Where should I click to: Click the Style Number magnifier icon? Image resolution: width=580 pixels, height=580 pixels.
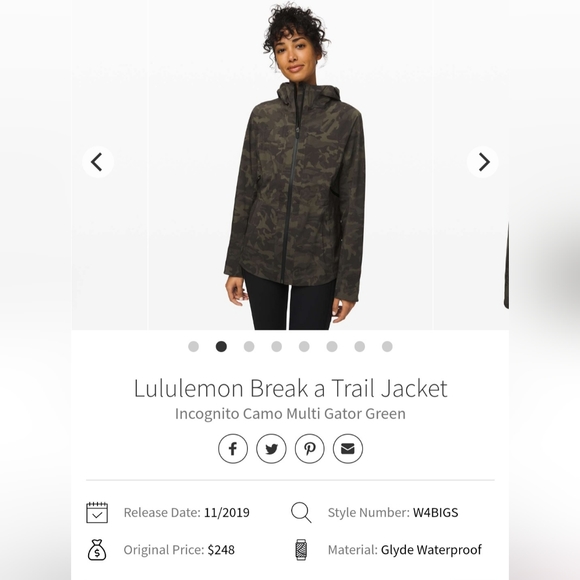301,512
